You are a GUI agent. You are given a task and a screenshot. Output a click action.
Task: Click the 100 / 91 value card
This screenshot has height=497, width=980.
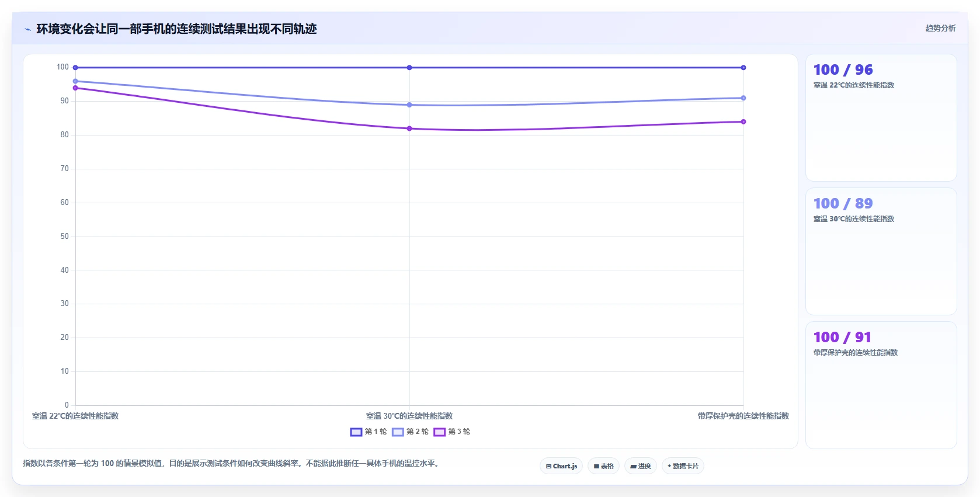point(881,385)
